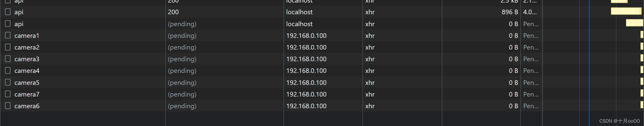Click the xhr type of 896 B api row
This screenshot has width=644, height=126.
point(370,12)
